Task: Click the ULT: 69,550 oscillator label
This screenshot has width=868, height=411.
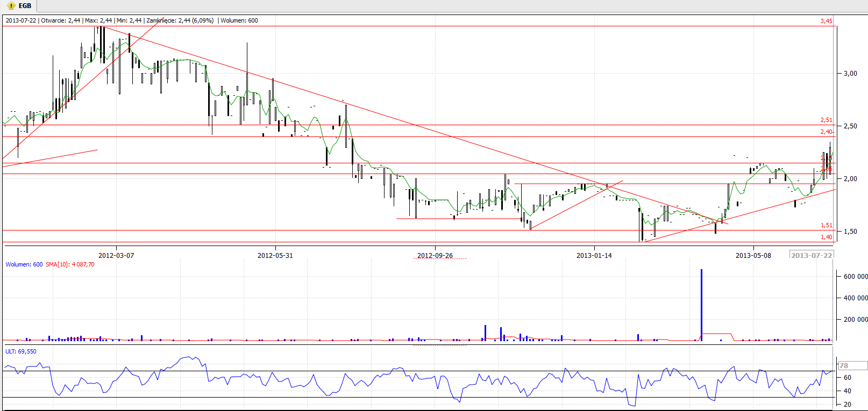Action: coord(21,351)
